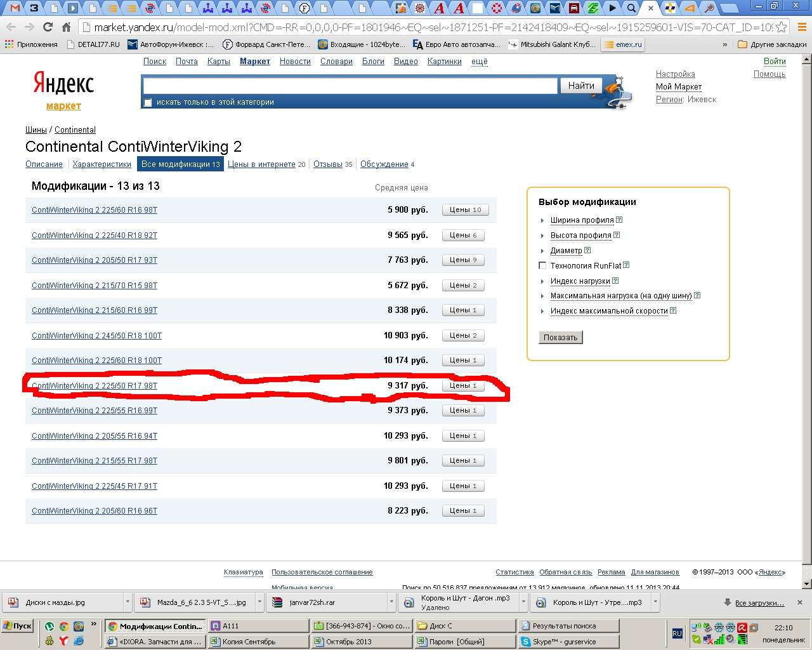Expand the Индекс максимальной скорости filter
Image resolution: width=812 pixels, height=650 pixels.
(x=542, y=312)
